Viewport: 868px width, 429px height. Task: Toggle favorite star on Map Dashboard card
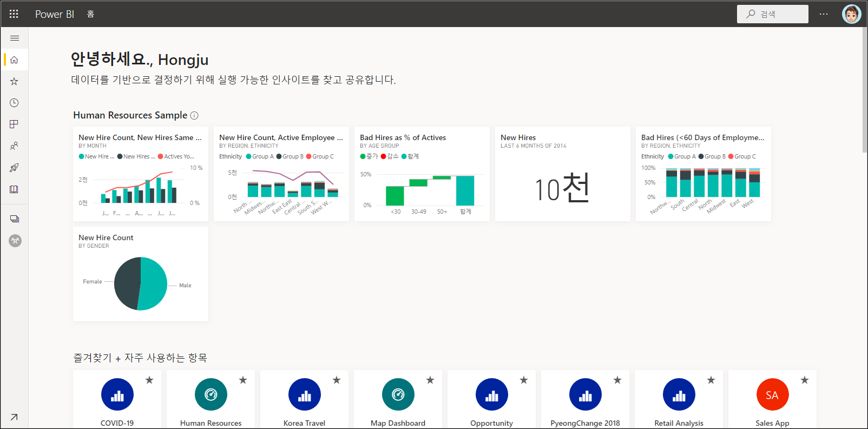point(430,380)
